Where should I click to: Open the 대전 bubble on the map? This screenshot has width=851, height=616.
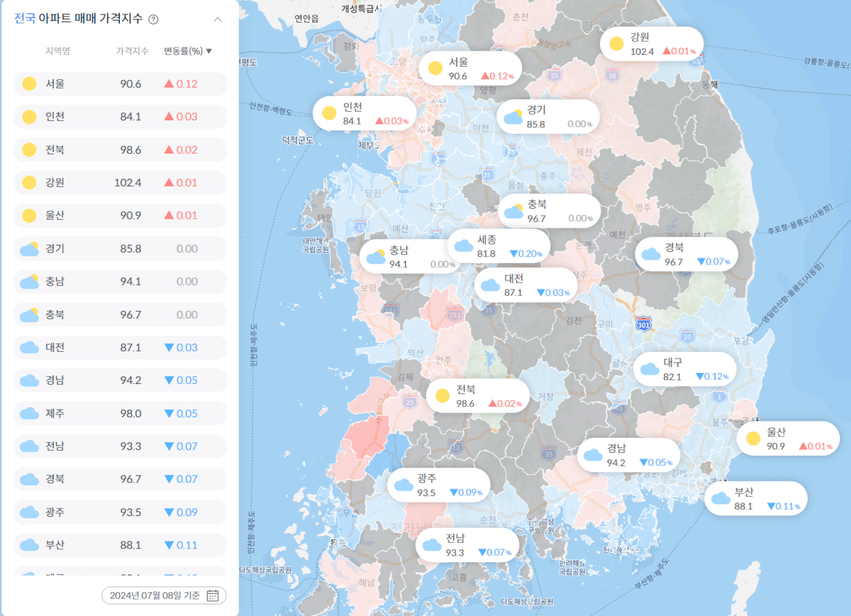pos(526,285)
